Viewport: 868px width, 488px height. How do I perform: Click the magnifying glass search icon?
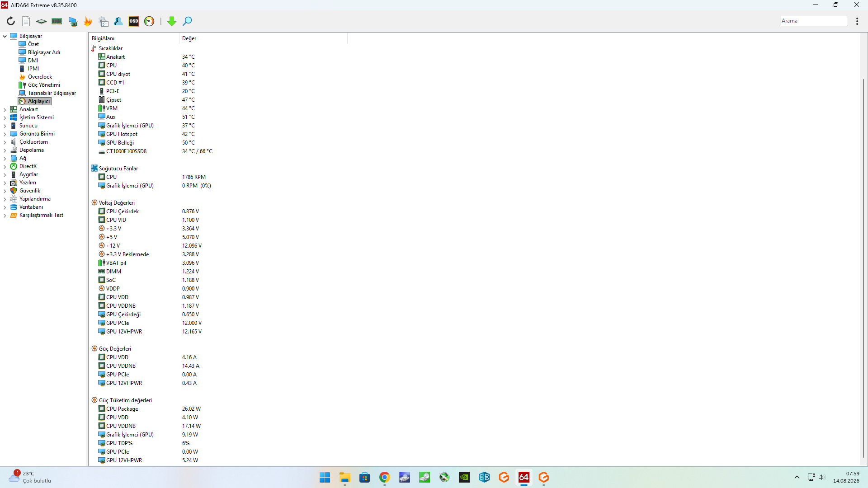click(187, 21)
